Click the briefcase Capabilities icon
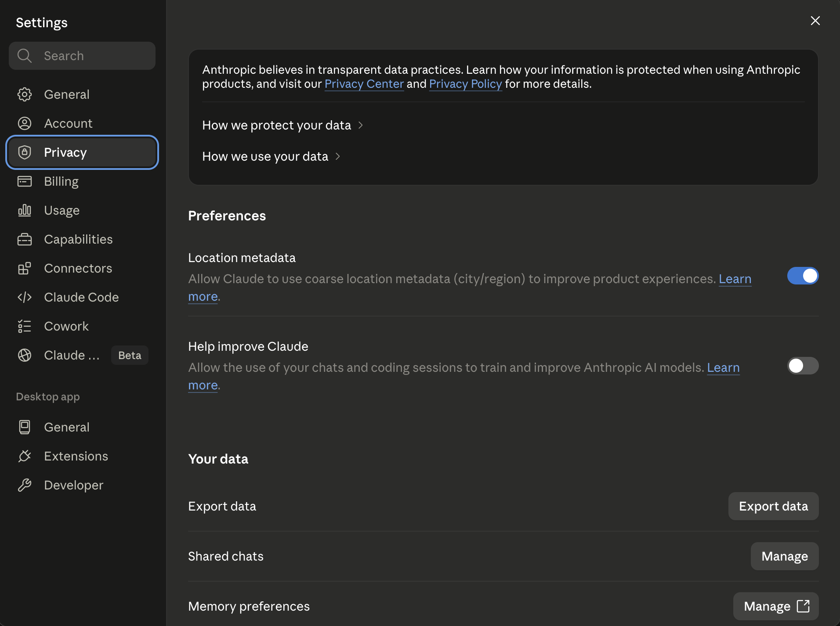The height and width of the screenshot is (626, 840). coord(25,239)
